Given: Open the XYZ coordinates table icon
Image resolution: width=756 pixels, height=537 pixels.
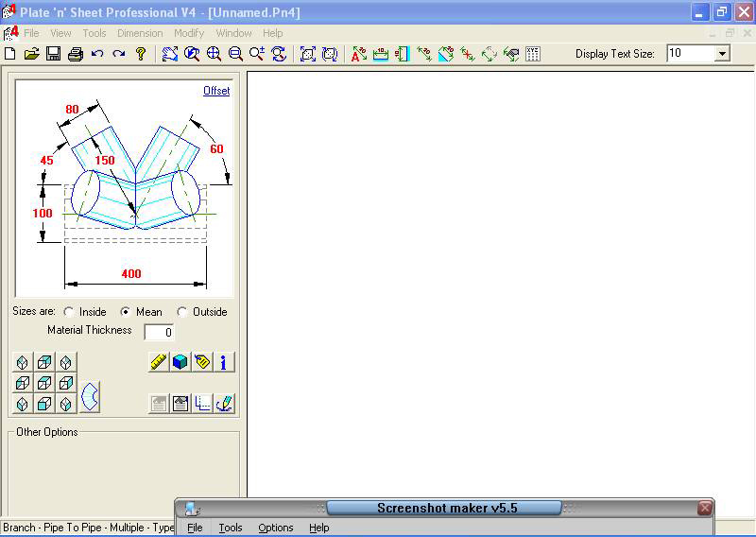Looking at the screenshot, I should 533,54.
